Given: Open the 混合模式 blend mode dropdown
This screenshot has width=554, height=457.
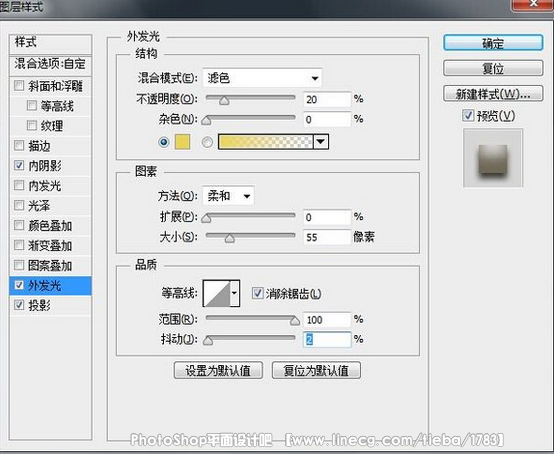Looking at the screenshot, I should click(262, 78).
